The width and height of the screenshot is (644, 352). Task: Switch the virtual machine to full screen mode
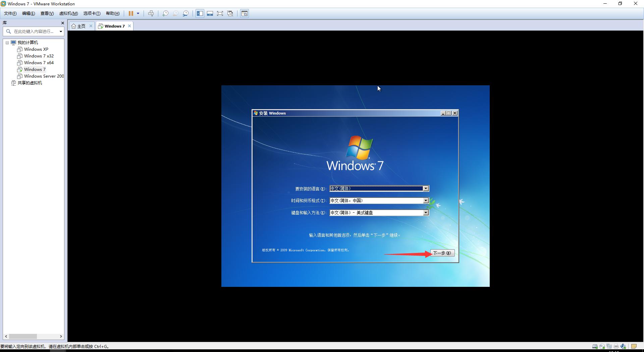pyautogui.click(x=220, y=13)
